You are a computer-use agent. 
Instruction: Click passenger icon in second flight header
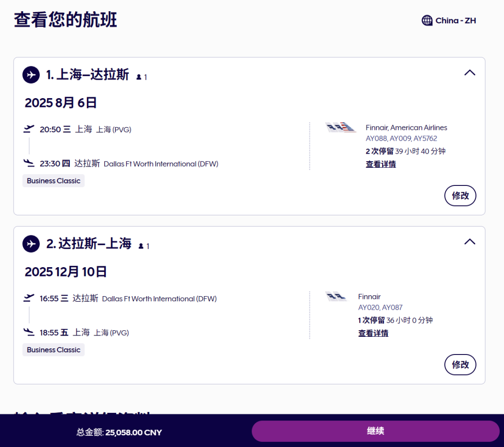tap(141, 246)
